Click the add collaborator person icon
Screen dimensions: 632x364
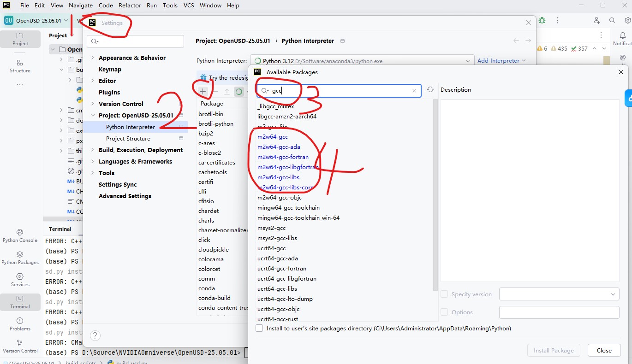[x=596, y=20]
